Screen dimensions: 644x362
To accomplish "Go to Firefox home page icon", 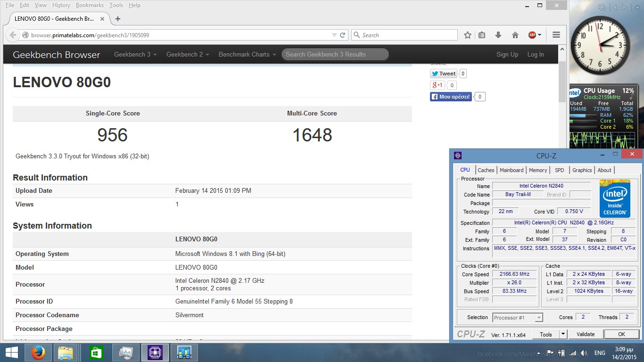I will click(x=515, y=35).
